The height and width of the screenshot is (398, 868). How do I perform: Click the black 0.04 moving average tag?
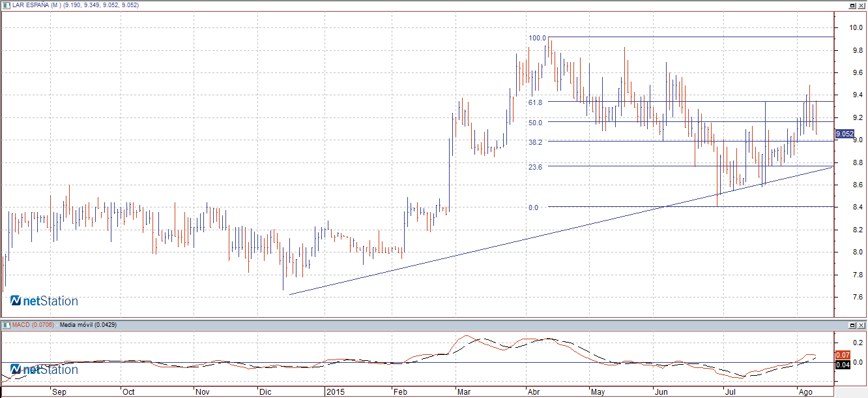tap(843, 364)
